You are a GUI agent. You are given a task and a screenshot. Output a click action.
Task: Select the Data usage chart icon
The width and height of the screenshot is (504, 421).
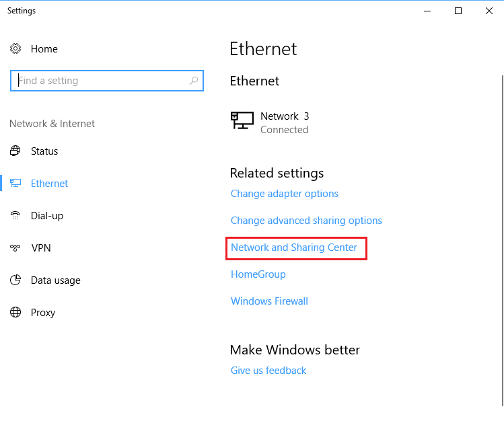tap(15, 280)
